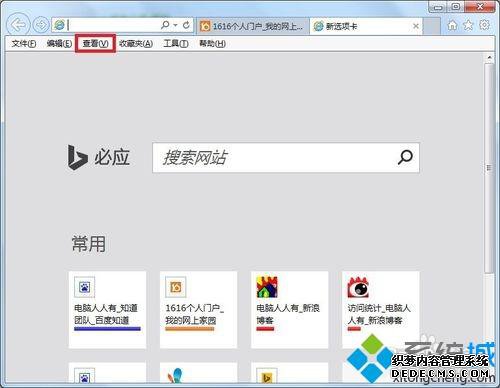This screenshot has width=500, height=388.
Task: Maximize the browser window
Action: [x=456, y=7]
